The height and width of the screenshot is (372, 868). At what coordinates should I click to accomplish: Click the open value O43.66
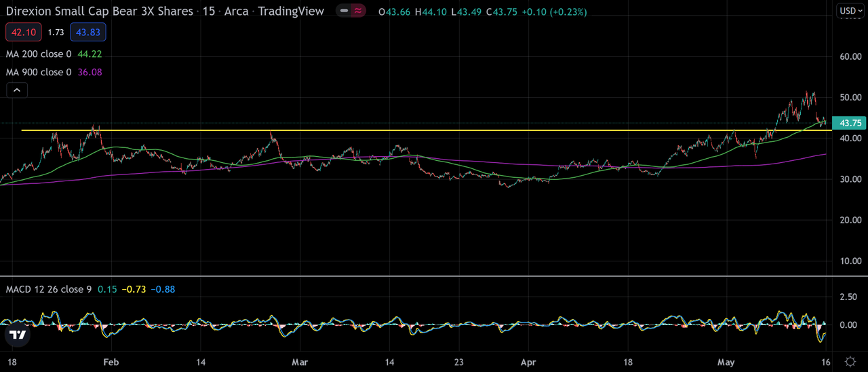[x=395, y=12]
